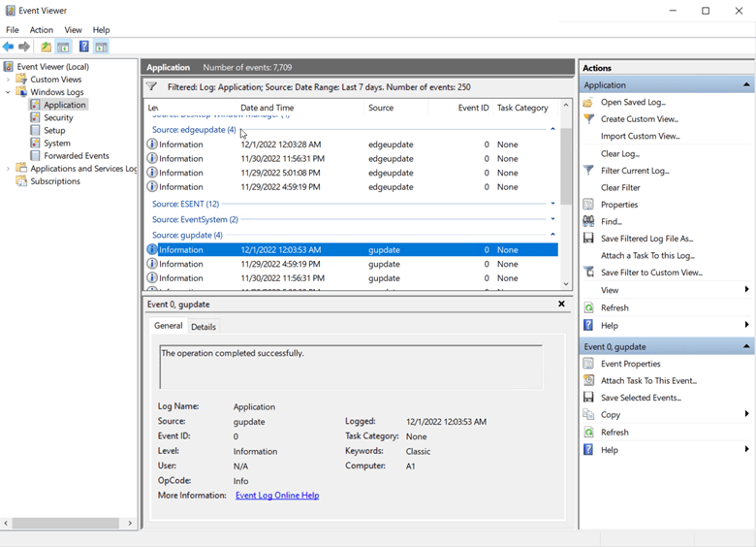Switch to the Details tab
The image size is (756, 547).
204,327
